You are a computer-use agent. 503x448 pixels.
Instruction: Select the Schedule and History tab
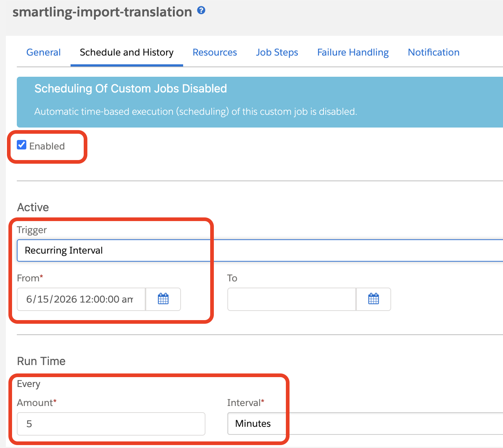[127, 52]
